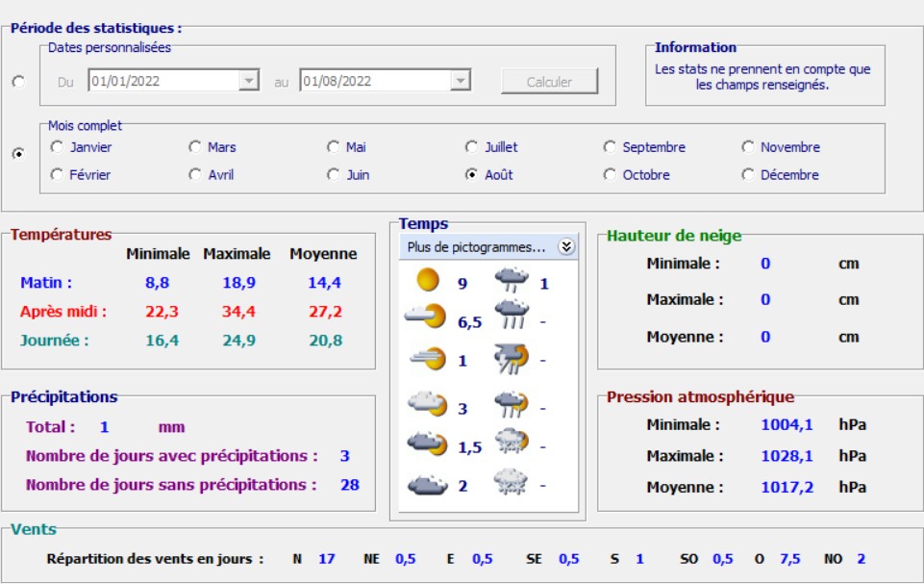924x584 pixels.
Task: Click the snow shower with sun pictogram
Action: (x=511, y=442)
